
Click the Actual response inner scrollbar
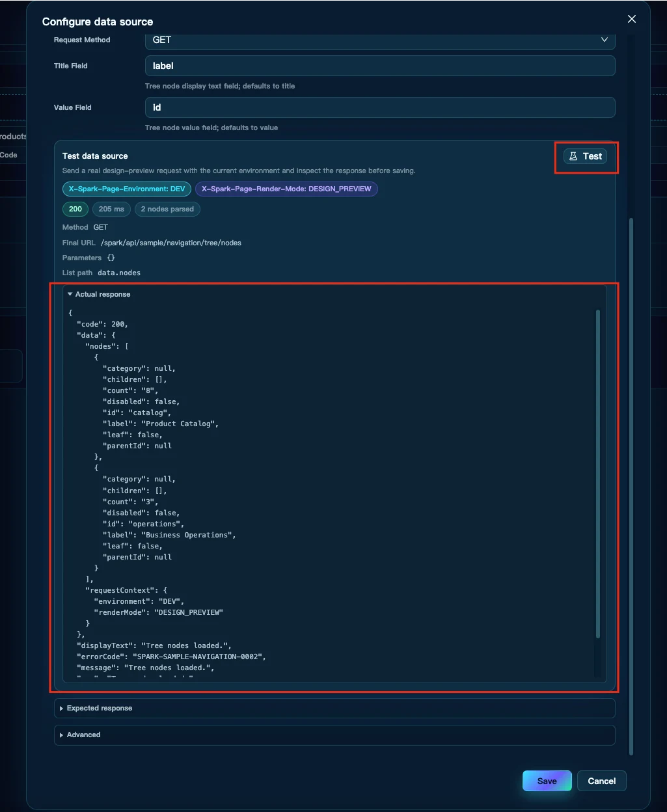click(x=598, y=473)
